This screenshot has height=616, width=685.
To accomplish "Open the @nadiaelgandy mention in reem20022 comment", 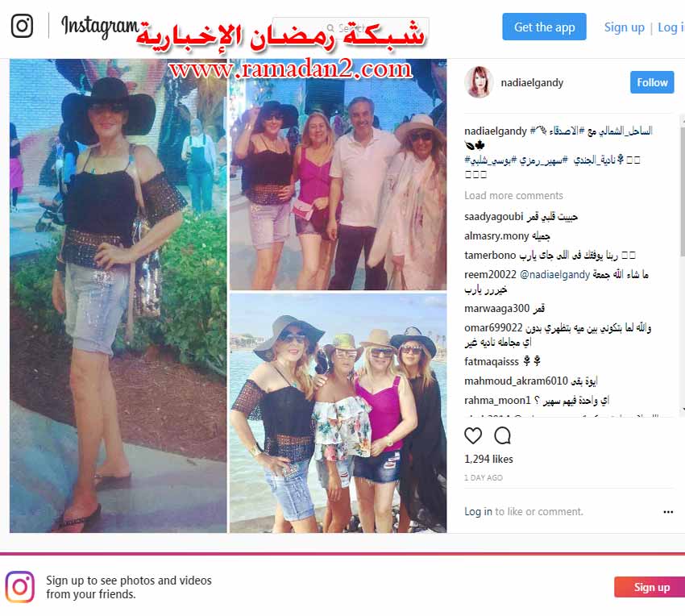I will pyautogui.click(x=554, y=275).
